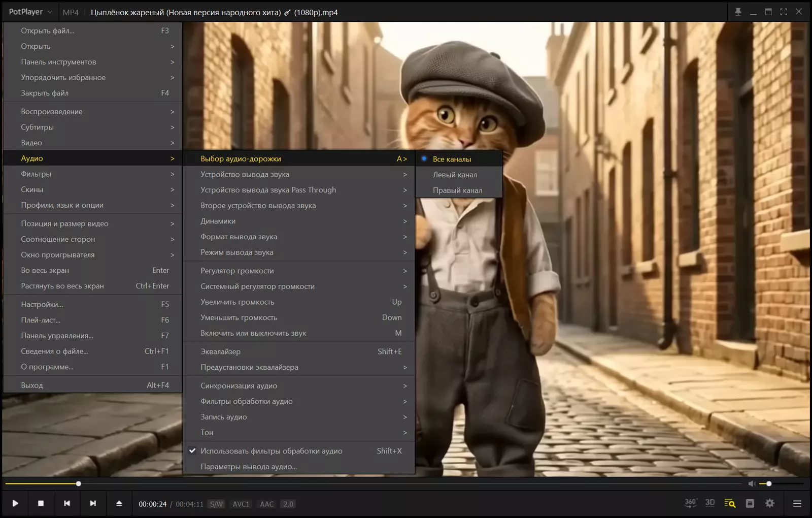Switch player to fullscreen via title bar icon
812x518 pixels.
click(784, 12)
